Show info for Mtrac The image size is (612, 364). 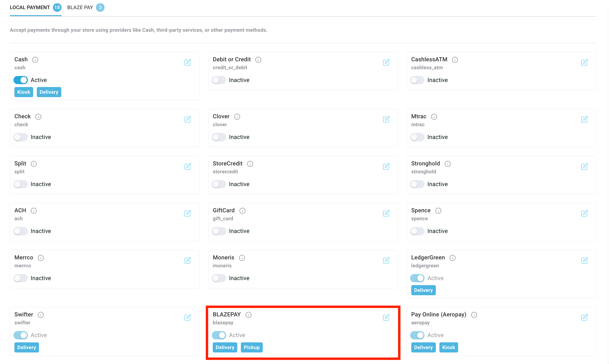434,117
